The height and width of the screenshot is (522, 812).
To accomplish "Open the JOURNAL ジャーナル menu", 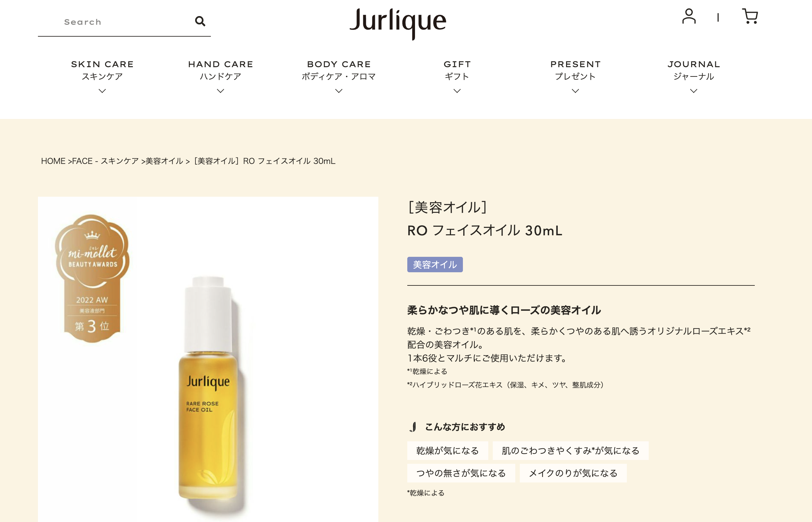I will click(x=693, y=70).
